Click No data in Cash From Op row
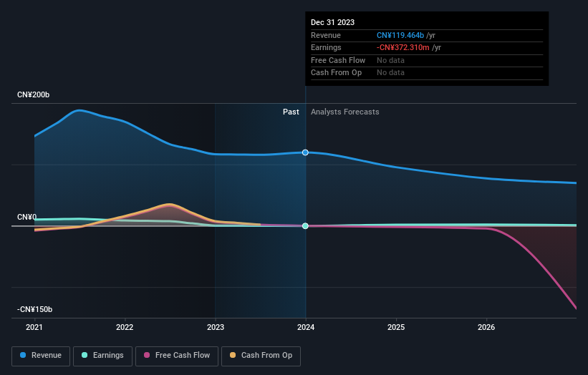Image resolution: width=588 pixels, height=375 pixels. click(390, 73)
